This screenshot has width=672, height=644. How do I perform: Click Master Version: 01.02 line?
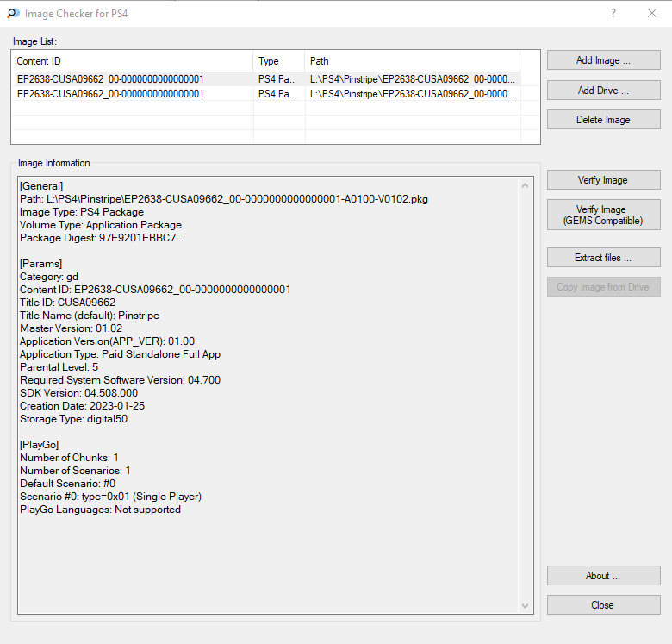(x=72, y=328)
